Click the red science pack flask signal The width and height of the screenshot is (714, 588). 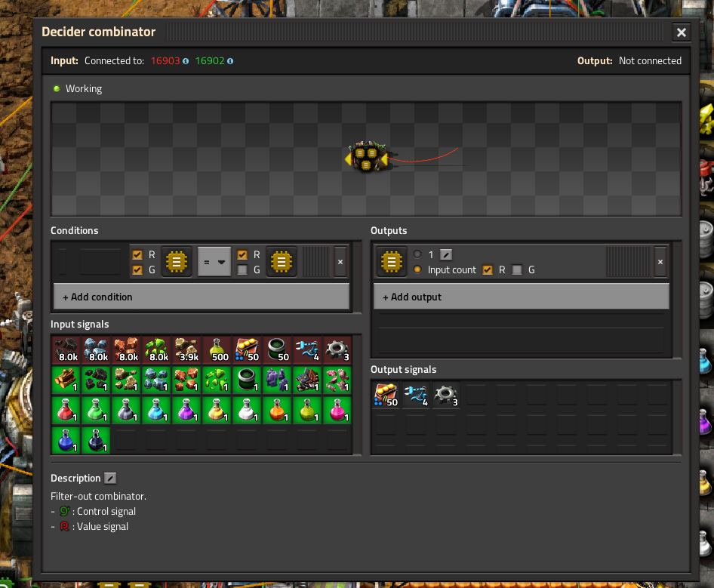click(66, 410)
